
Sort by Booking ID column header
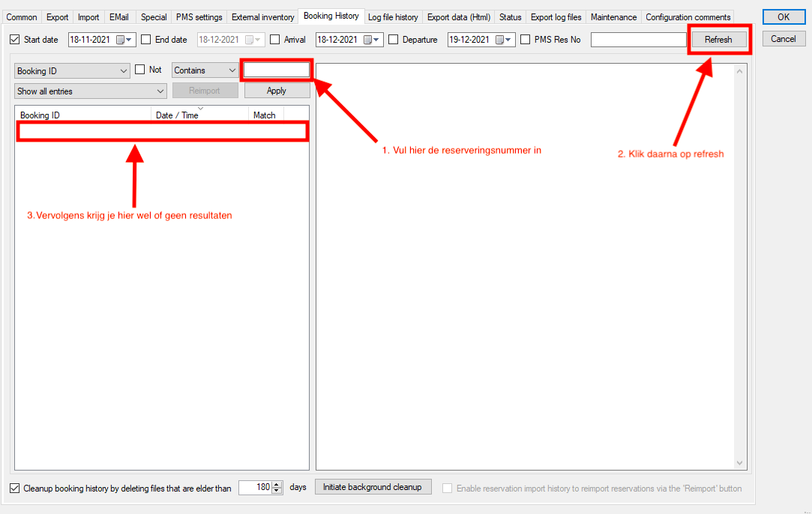(83, 115)
